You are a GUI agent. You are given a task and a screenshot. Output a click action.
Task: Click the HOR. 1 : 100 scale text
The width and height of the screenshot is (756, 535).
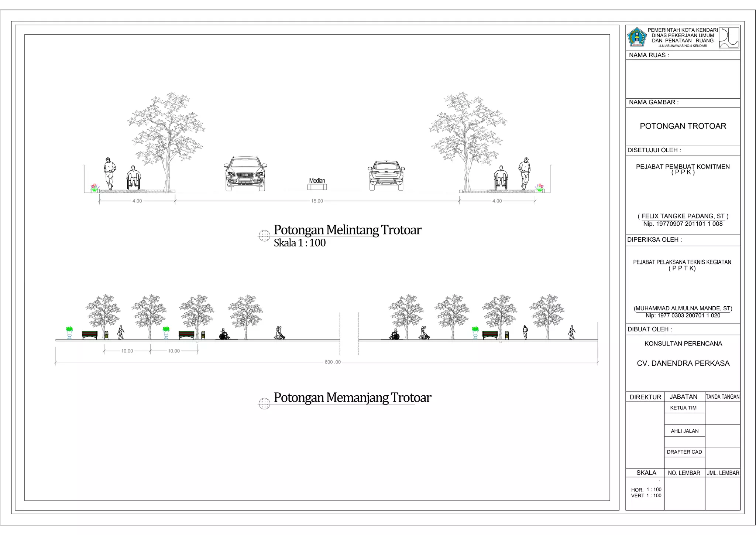point(646,490)
